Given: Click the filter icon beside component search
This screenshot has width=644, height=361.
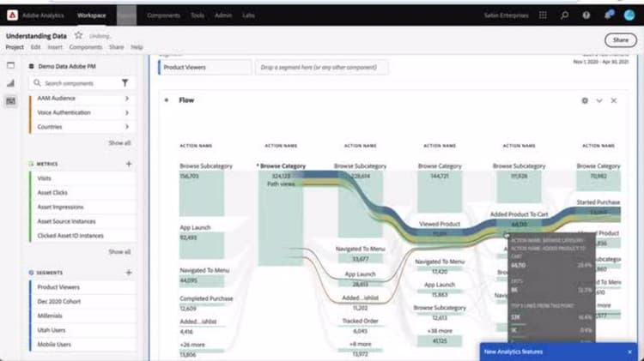Looking at the screenshot, I should pyautogui.click(x=125, y=83).
